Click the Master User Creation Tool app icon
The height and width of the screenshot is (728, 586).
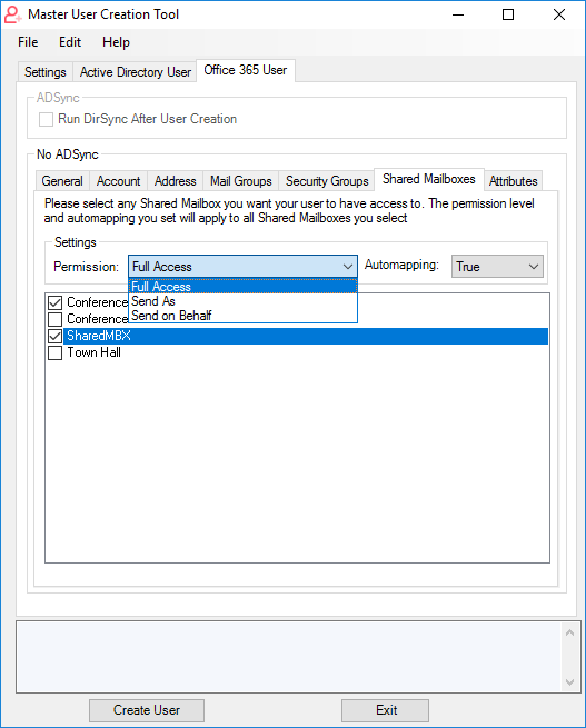pos(13,14)
